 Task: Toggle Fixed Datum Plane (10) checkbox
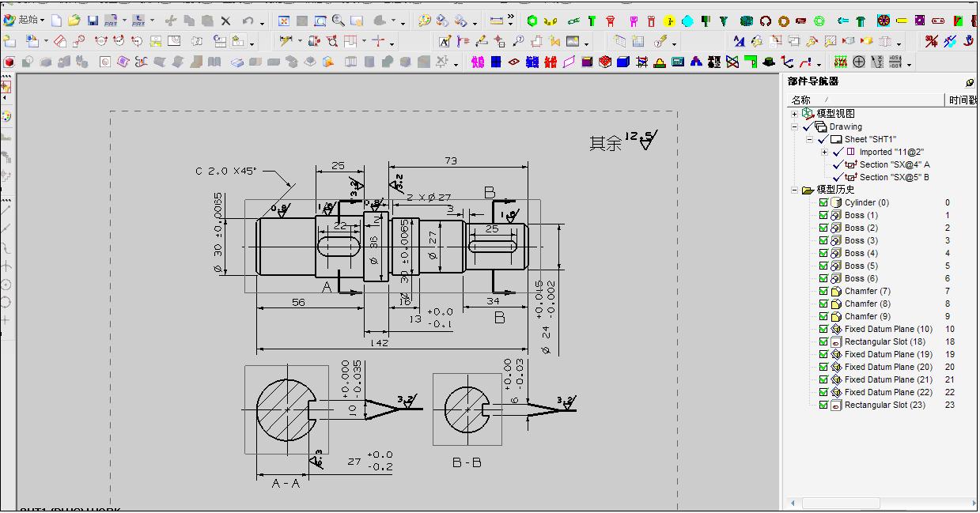pos(823,329)
